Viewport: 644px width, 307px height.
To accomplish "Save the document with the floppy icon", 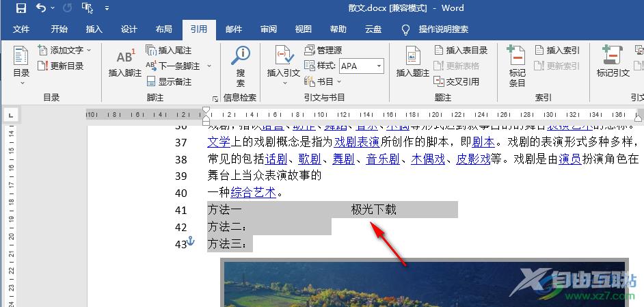I will (21, 8).
